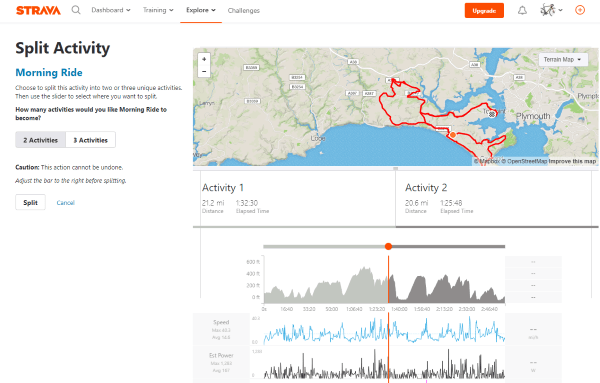
Task: Expand the Dashboard menu
Action: click(x=111, y=10)
